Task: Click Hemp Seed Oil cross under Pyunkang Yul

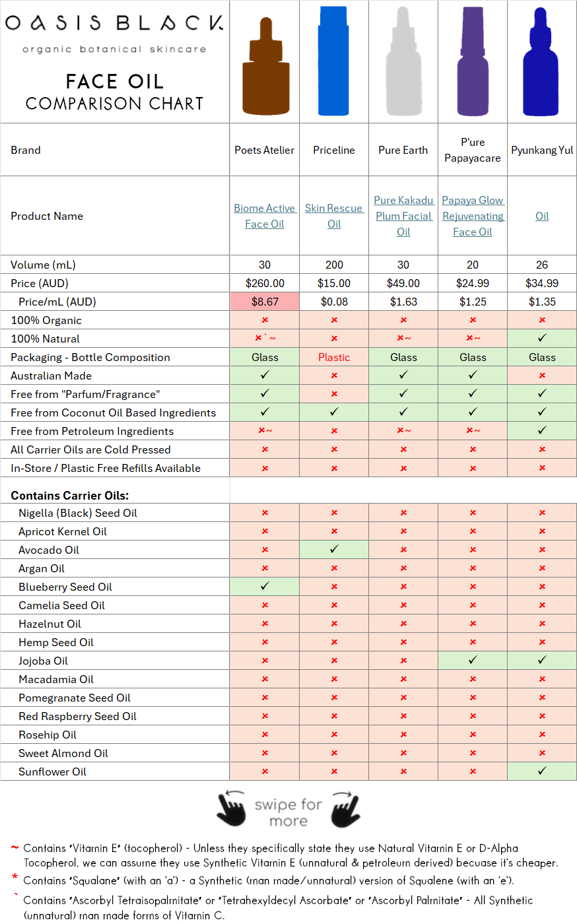Action: pyautogui.click(x=542, y=642)
